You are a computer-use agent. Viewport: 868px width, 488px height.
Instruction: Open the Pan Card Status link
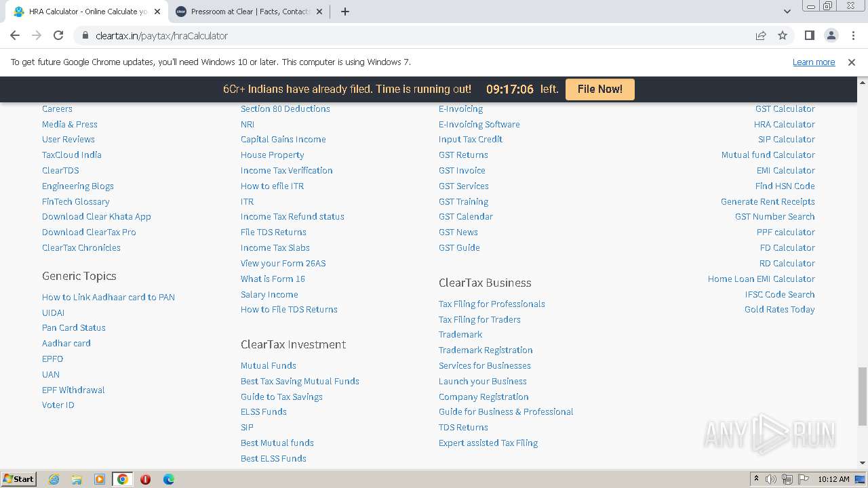tap(74, 327)
